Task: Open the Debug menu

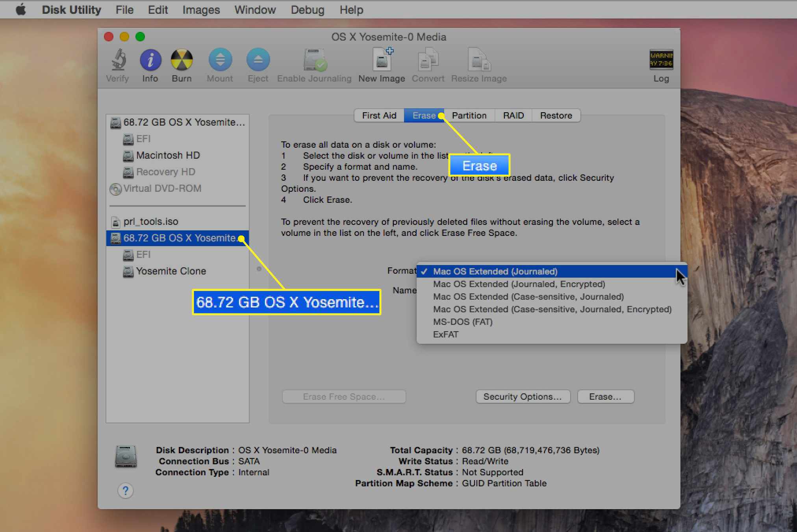Action: [308, 9]
